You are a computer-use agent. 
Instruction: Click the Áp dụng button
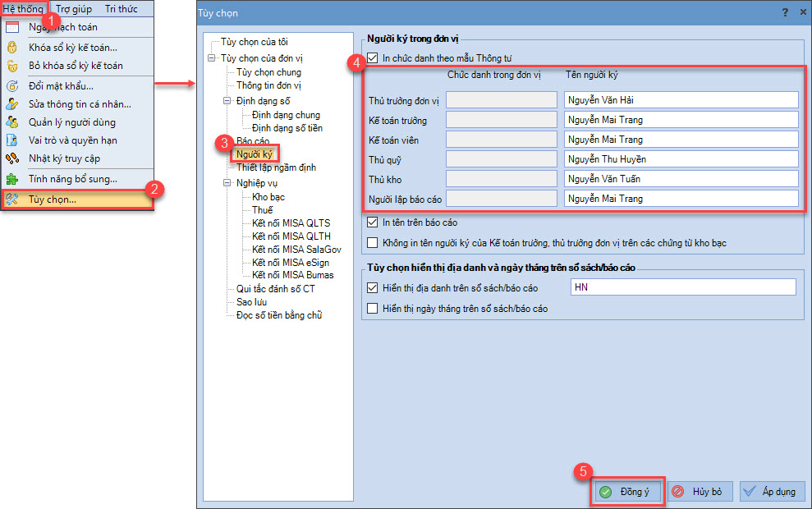coord(772,492)
